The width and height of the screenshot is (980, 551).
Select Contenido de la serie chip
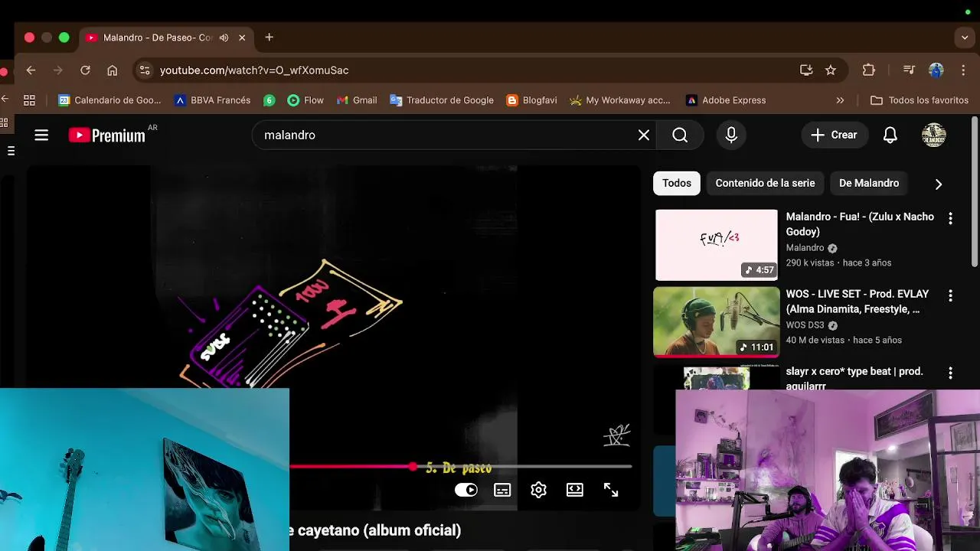(x=765, y=183)
